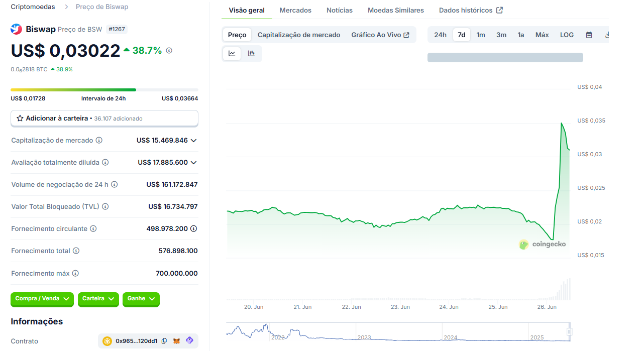Switch to candlestick chart view icon

pyautogui.click(x=252, y=53)
